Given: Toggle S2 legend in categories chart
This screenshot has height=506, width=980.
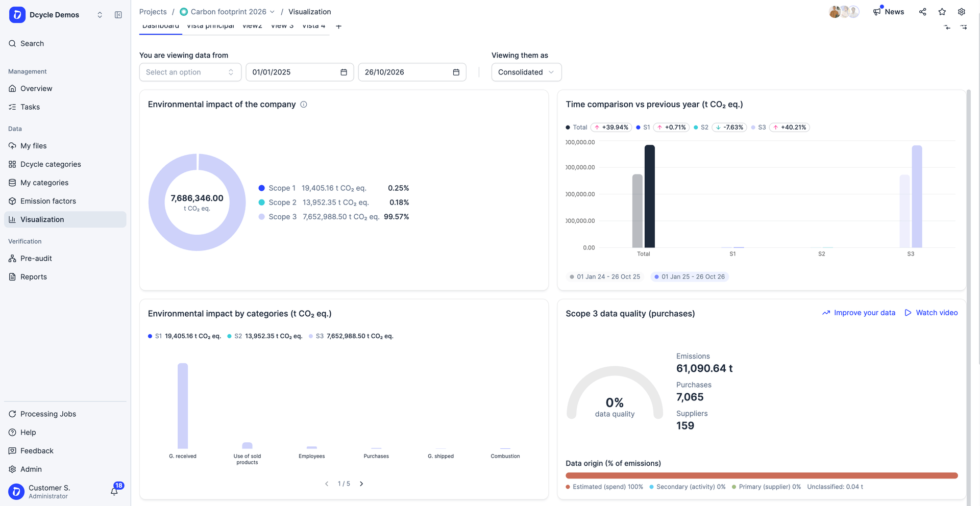Looking at the screenshot, I should click(x=265, y=336).
